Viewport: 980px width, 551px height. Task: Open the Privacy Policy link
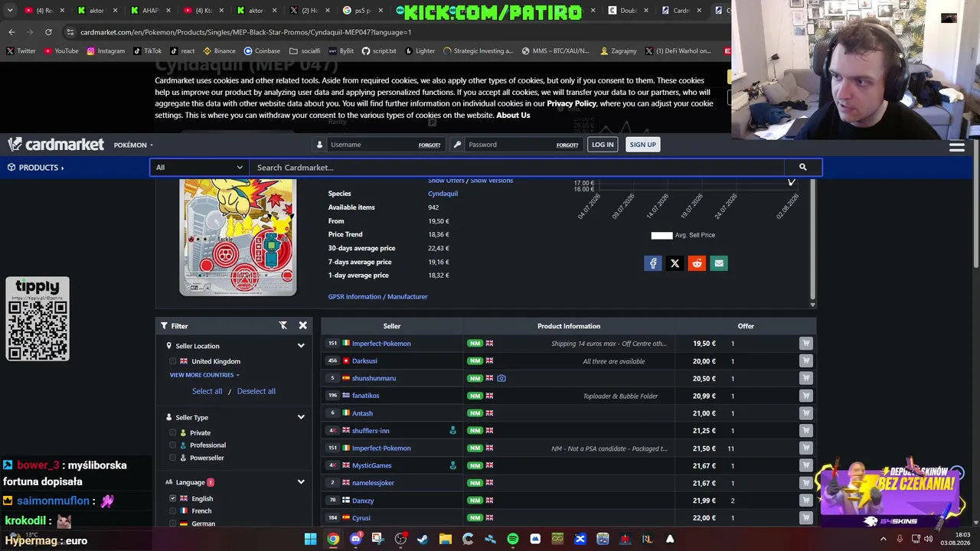pos(571,103)
